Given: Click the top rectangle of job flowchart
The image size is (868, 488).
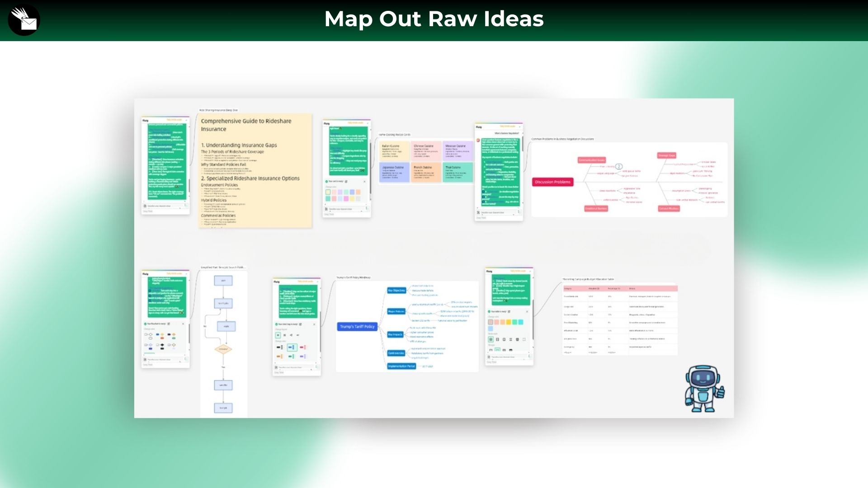Looking at the screenshot, I should point(223,281).
